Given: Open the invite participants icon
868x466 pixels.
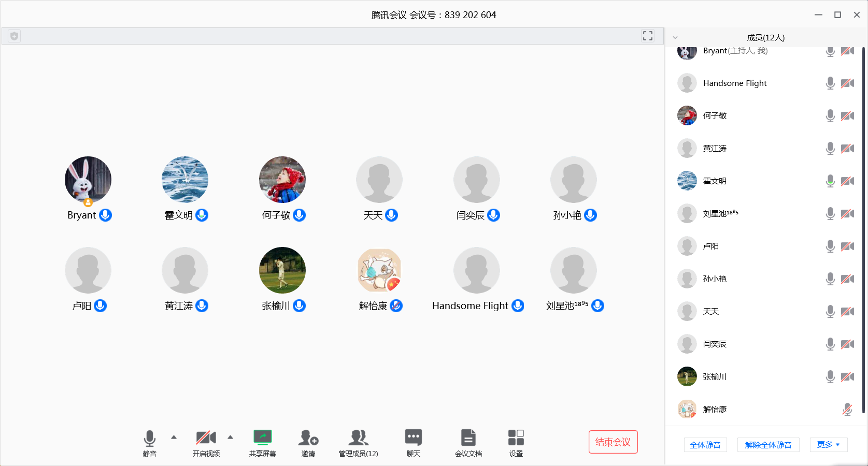Looking at the screenshot, I should click(308, 439).
